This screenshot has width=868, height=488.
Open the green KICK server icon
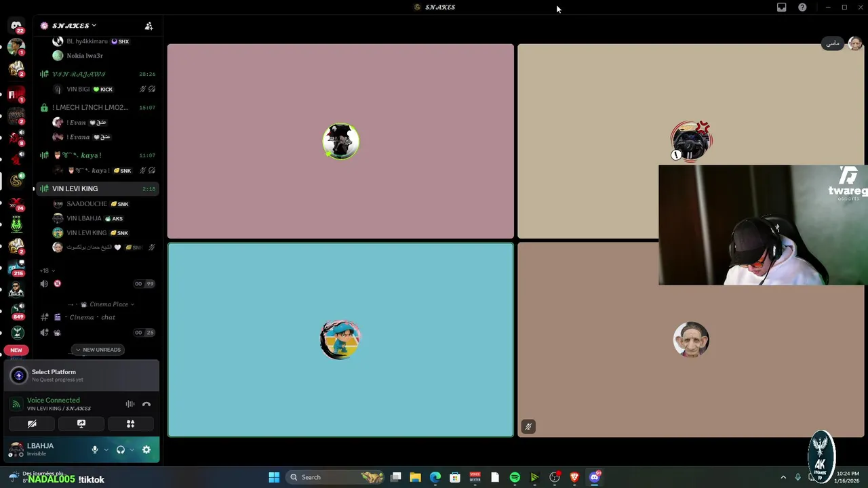click(x=16, y=224)
